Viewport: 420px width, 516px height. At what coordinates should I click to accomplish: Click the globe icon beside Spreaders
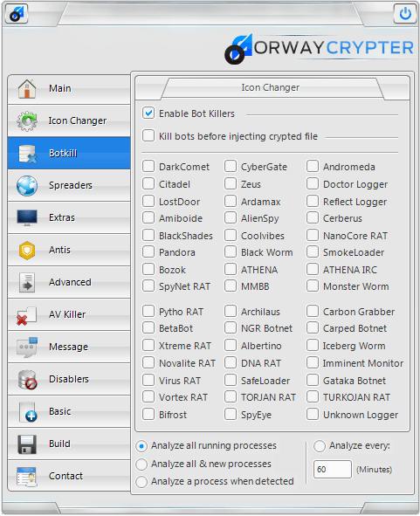pos(27,186)
